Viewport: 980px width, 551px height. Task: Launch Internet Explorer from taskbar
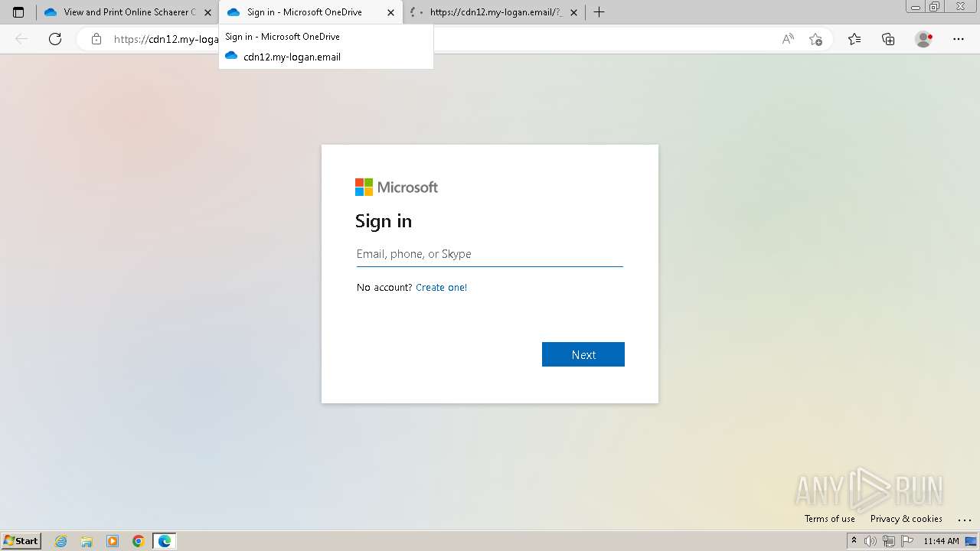(x=60, y=541)
